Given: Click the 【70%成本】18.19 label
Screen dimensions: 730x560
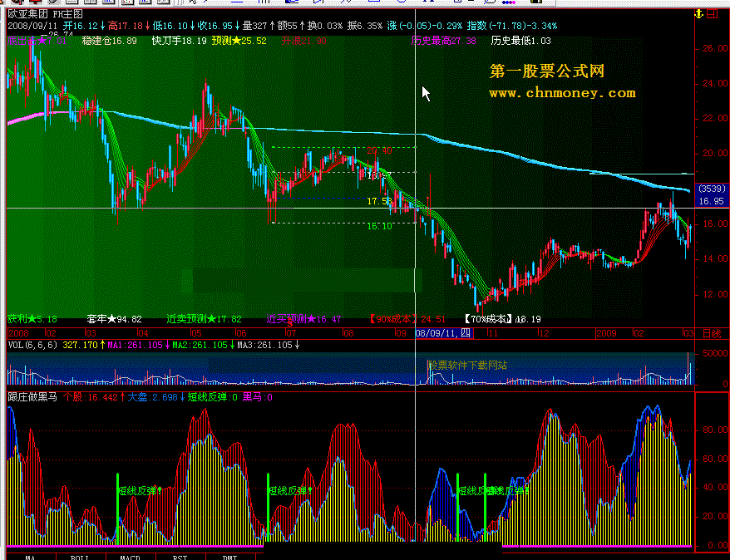Looking at the screenshot, I should point(502,320).
